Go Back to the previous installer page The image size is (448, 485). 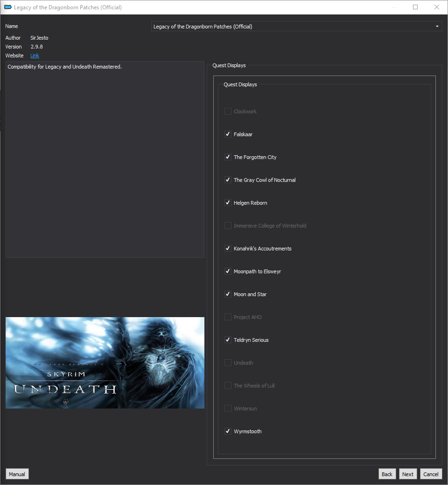pyautogui.click(x=387, y=474)
